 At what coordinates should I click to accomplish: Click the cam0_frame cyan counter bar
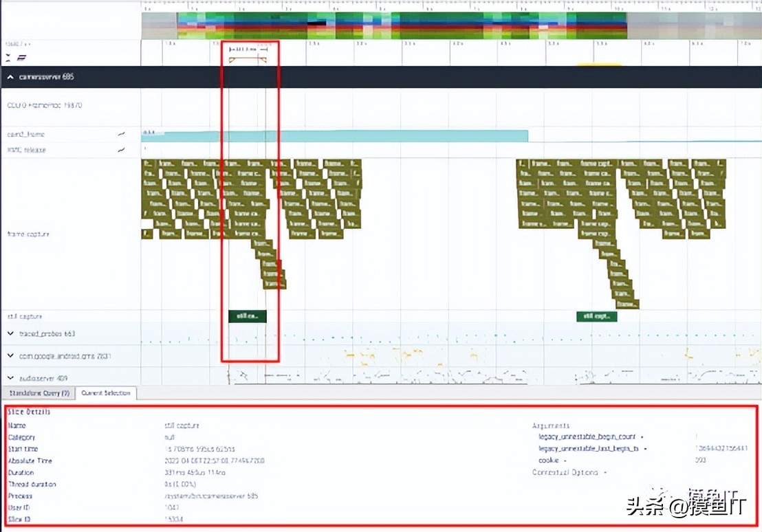(x=334, y=135)
